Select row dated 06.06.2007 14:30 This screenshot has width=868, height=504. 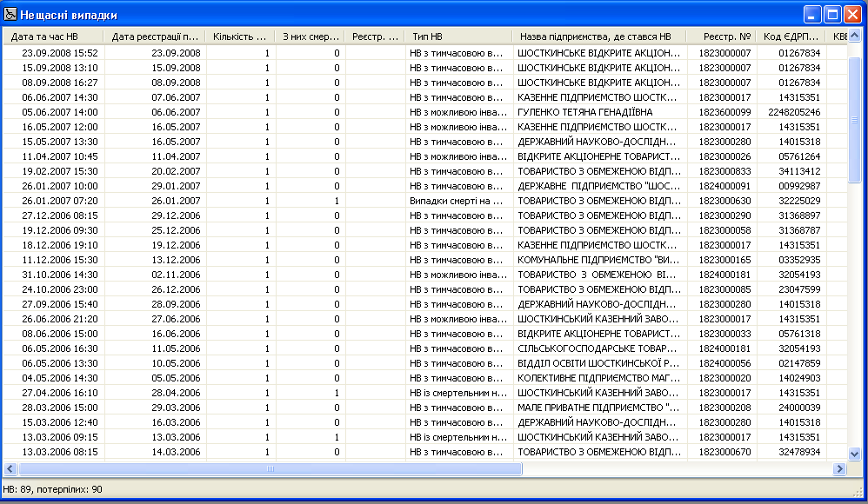coord(424,97)
